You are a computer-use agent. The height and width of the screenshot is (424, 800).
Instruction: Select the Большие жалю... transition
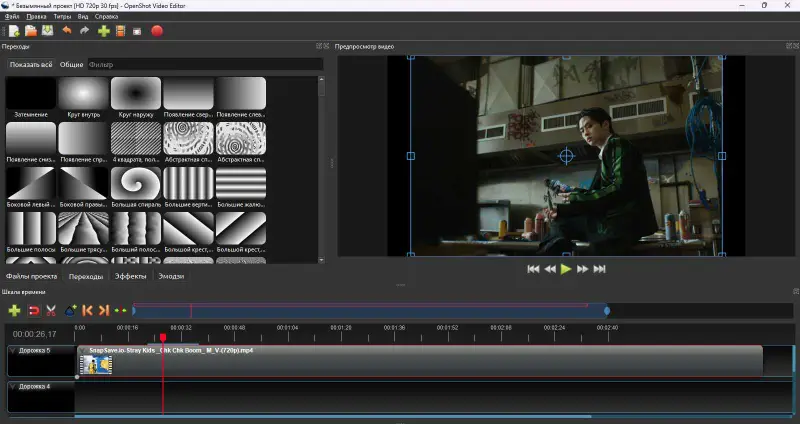coord(241,187)
